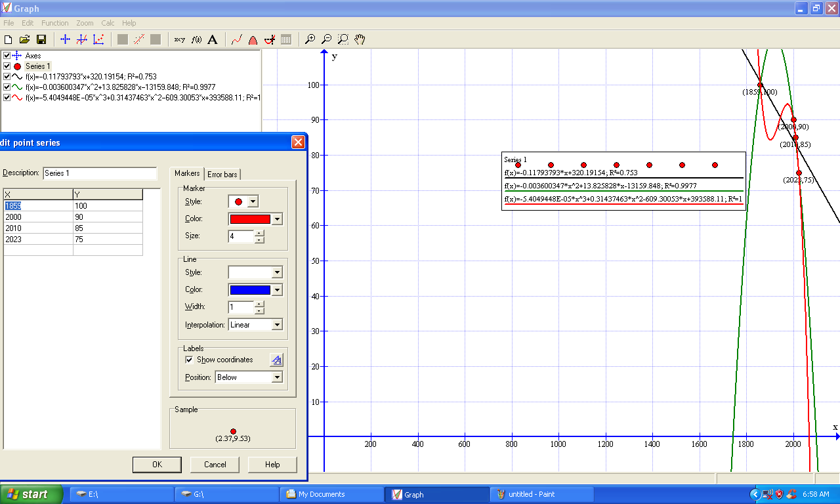Open the Calc menu

[x=108, y=23]
